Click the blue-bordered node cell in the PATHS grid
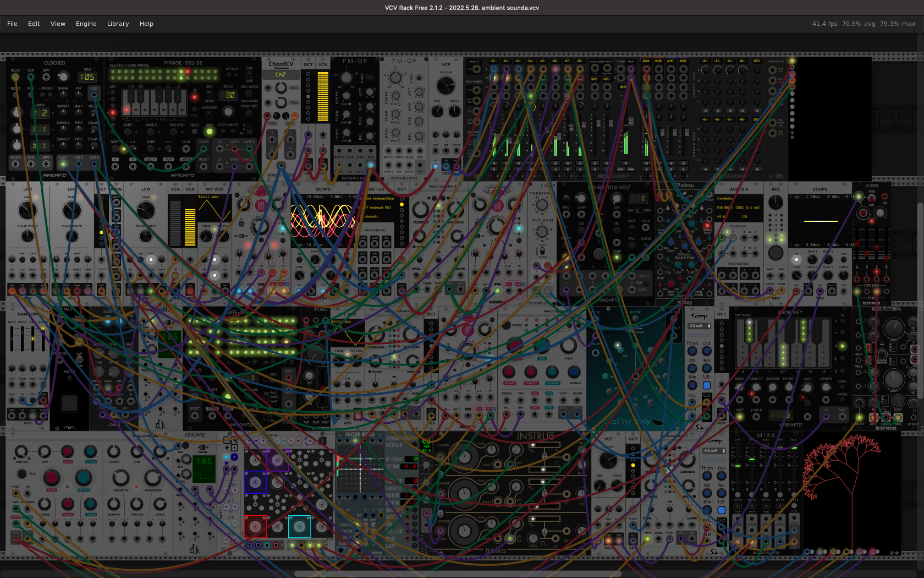 tap(255, 483)
